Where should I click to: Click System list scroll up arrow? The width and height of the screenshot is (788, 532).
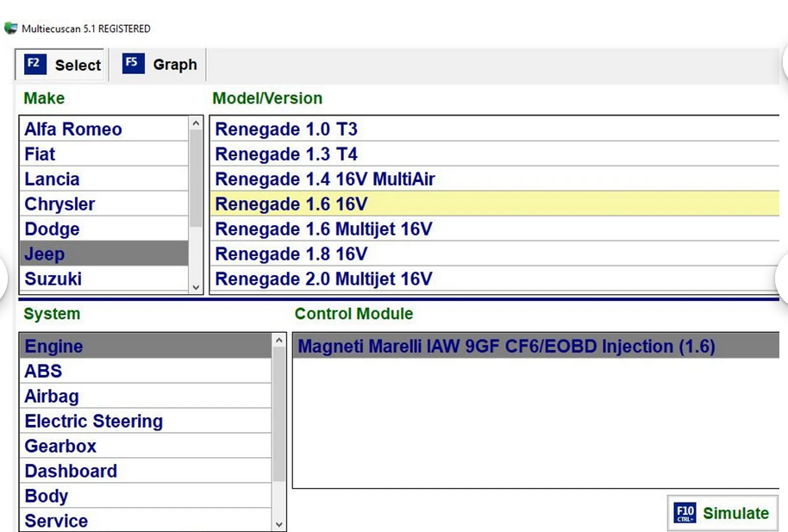(279, 341)
